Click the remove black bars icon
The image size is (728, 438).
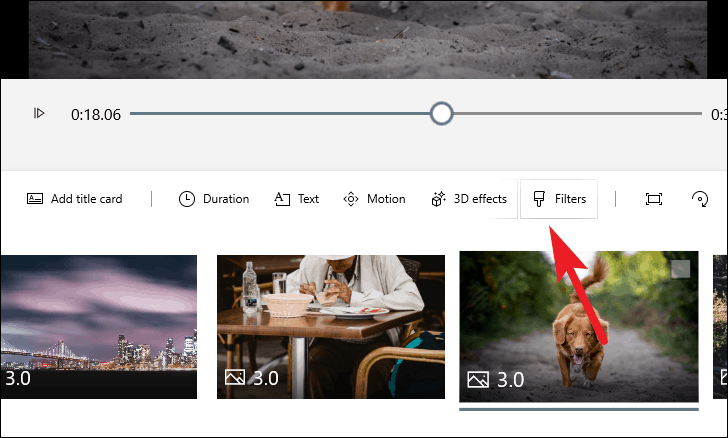pos(654,199)
